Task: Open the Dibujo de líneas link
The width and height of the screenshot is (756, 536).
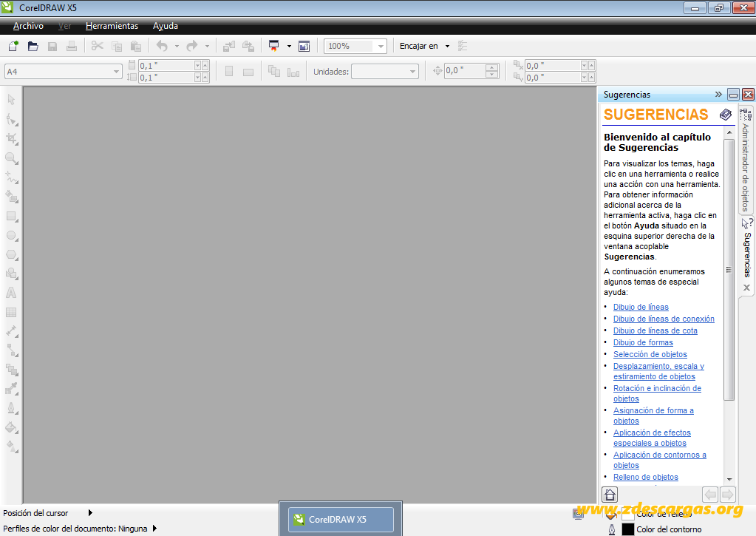Action: click(x=641, y=307)
